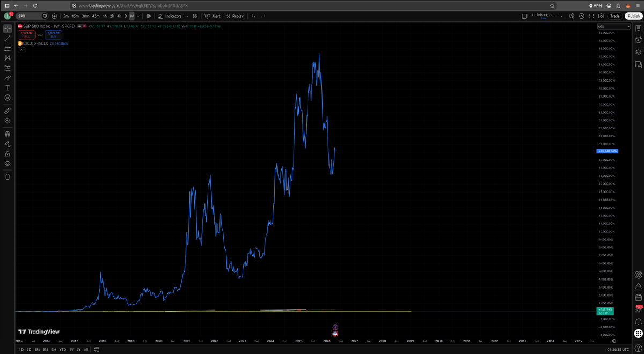Select the ruler measure tool
This screenshot has width=644, height=354.
click(x=8, y=110)
